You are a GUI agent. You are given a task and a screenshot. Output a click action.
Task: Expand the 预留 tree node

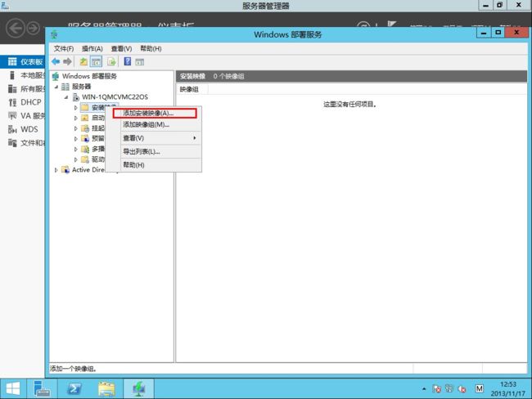click(75, 139)
